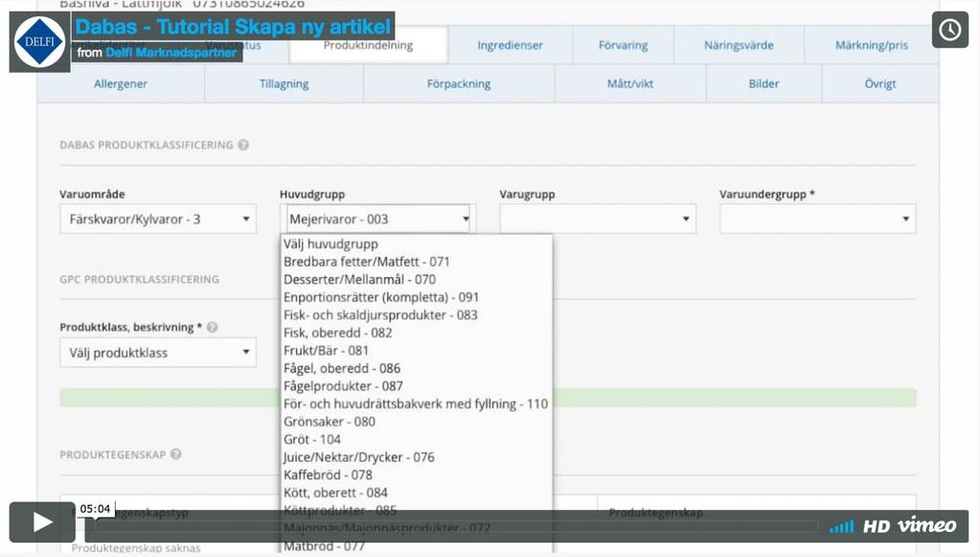Choose Frukt/Bär - 081 option

tap(417, 350)
